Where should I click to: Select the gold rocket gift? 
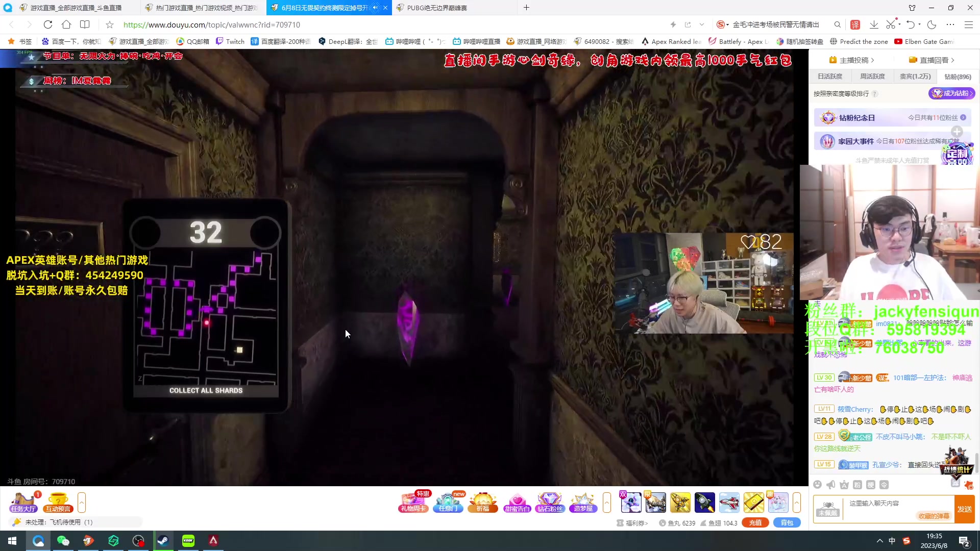click(680, 503)
